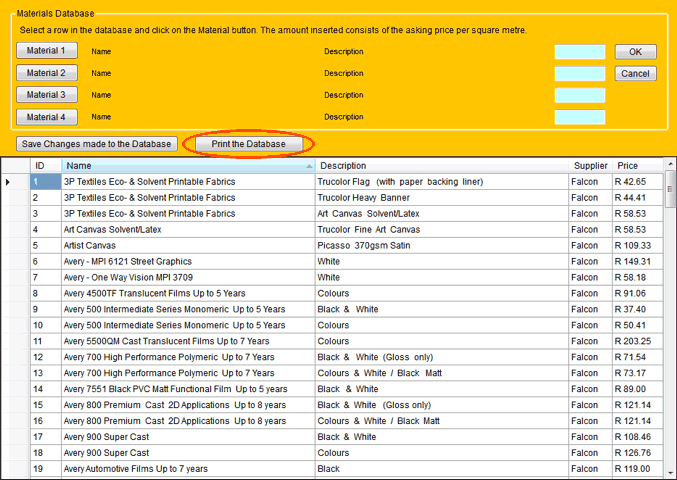The height and width of the screenshot is (480, 677).
Task: Click Print the Database button
Action: coord(249,144)
